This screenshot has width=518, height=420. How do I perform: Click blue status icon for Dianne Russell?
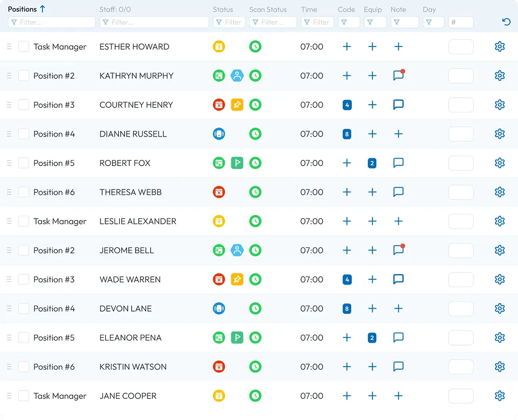[x=219, y=134]
